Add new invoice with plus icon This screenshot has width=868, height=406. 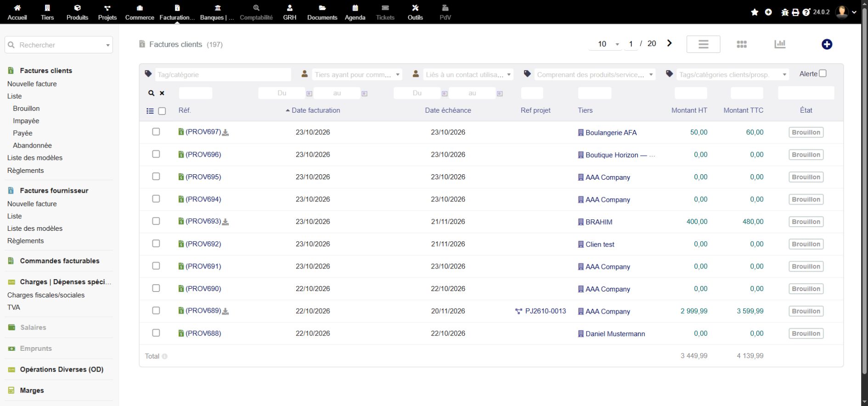tap(827, 44)
